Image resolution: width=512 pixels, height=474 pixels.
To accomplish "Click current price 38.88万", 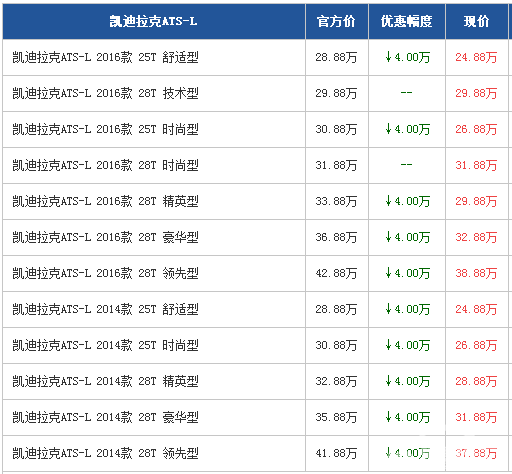I will 476,273.
